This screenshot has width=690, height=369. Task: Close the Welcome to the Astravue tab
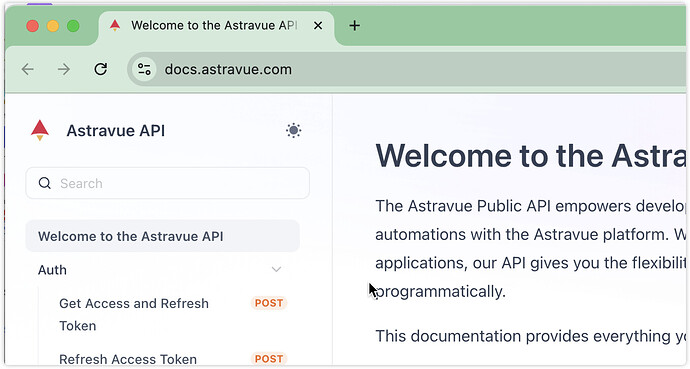(318, 26)
